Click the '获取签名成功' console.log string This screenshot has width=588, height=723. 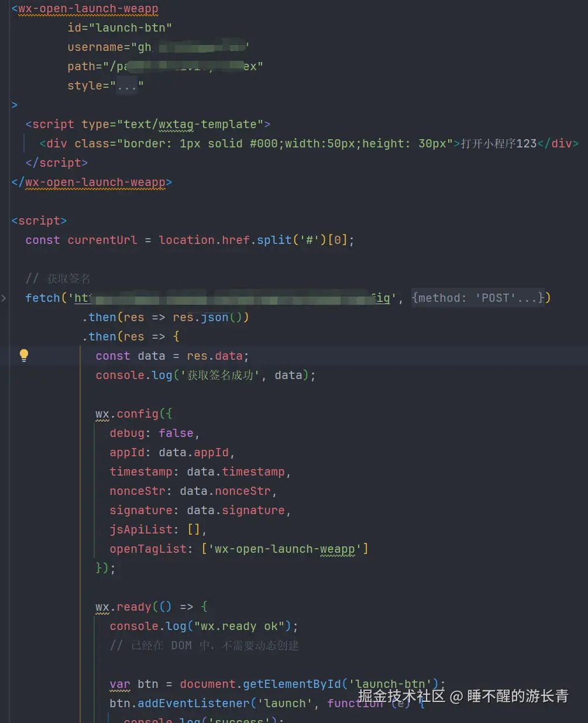pos(220,376)
